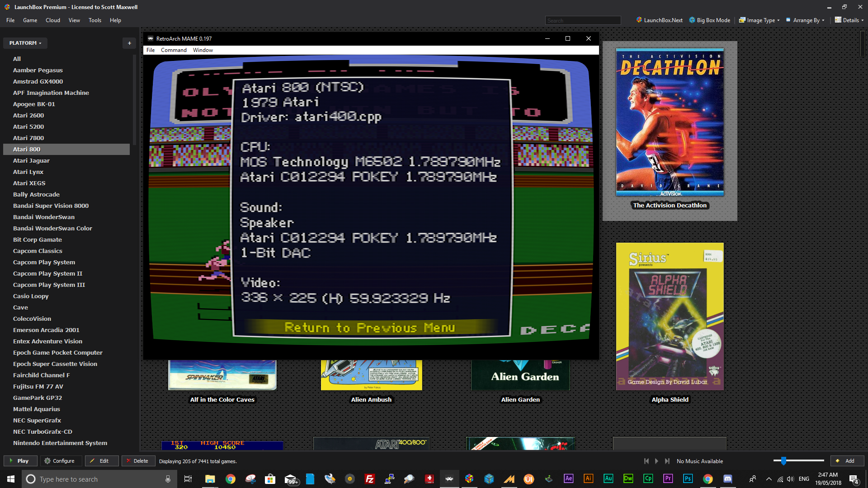868x488 pixels.
Task: Open notification action center
Action: click(x=854, y=479)
